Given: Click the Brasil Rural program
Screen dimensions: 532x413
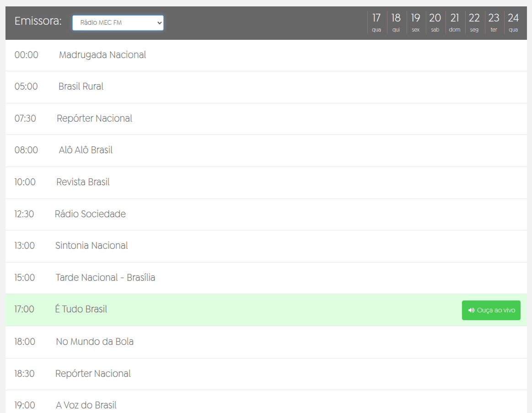Looking at the screenshot, I should [x=81, y=86].
